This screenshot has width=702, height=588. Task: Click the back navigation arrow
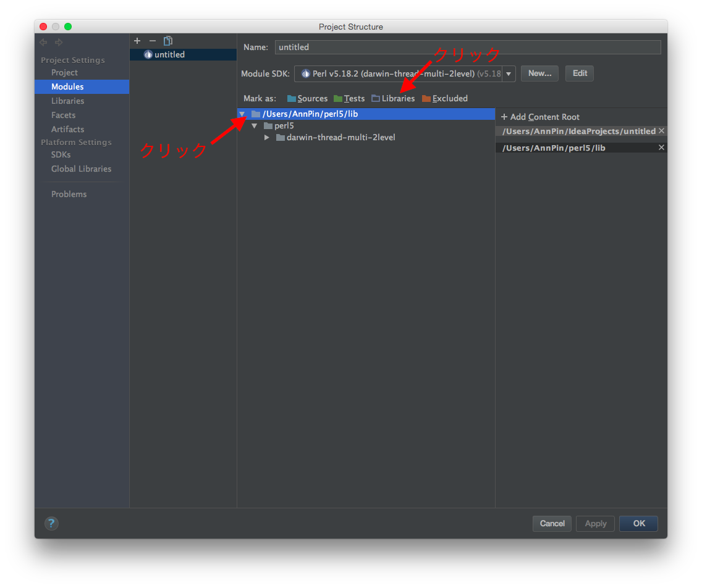(43, 42)
